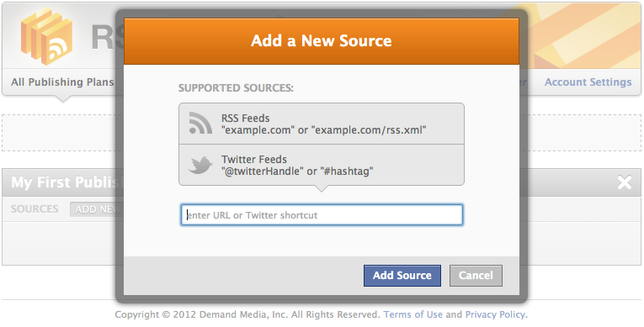Open the All Publishing Plans tab

tap(62, 82)
